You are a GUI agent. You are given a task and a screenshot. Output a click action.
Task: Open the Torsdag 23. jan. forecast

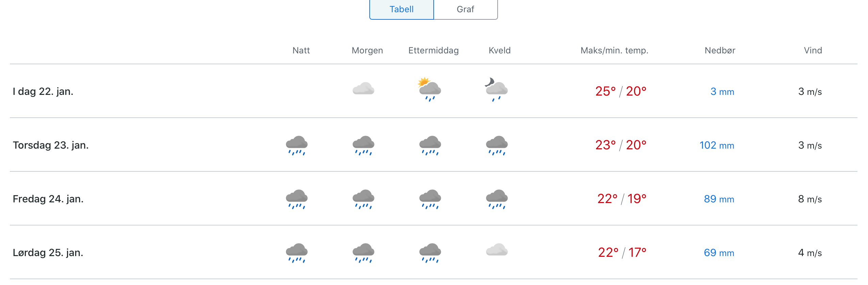[434, 145]
